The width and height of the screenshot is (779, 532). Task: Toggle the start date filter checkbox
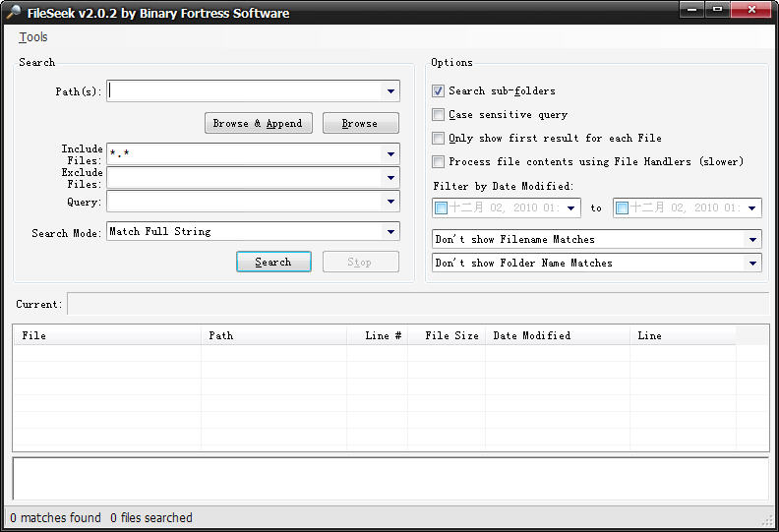pos(441,208)
